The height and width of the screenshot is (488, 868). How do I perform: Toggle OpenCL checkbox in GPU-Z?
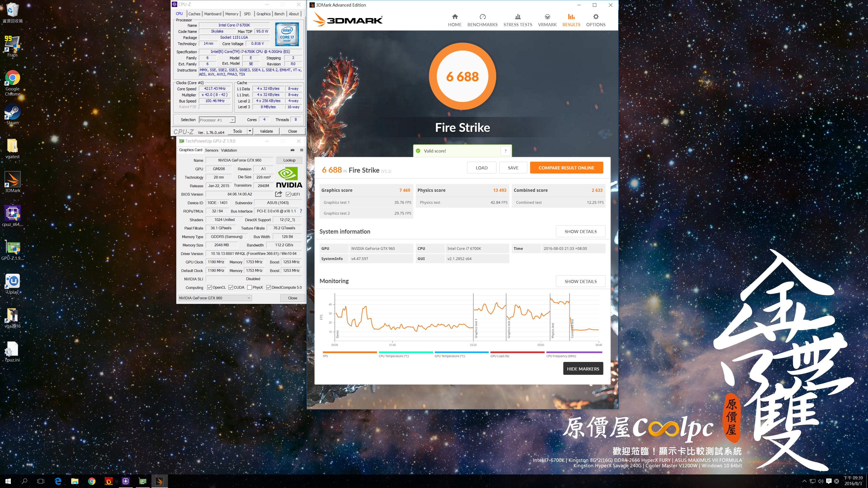click(x=209, y=288)
